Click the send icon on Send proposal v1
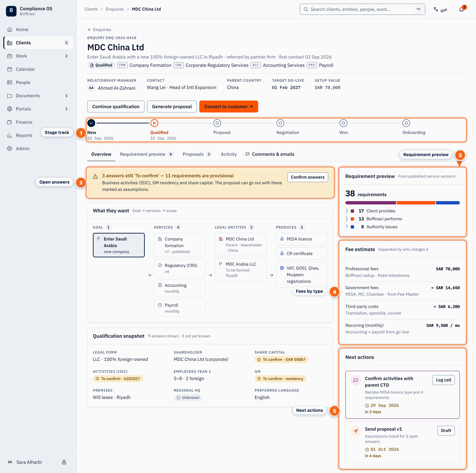Image resolution: width=476 pixels, height=473 pixels. tap(356, 431)
